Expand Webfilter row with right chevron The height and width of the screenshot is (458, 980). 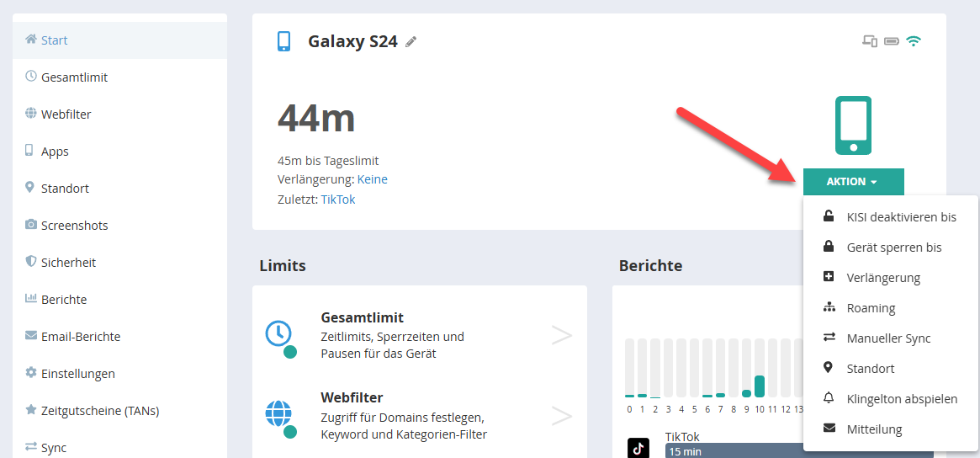(562, 415)
